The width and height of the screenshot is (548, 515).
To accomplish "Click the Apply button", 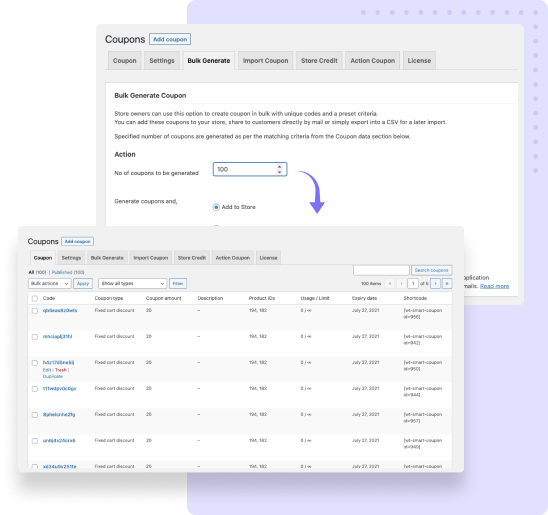I will coord(83,283).
